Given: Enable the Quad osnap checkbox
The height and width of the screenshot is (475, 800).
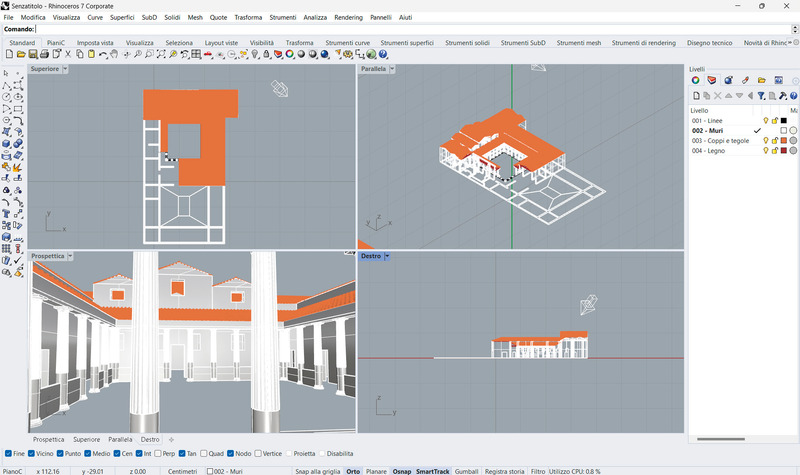Looking at the screenshot, I should [x=204, y=453].
